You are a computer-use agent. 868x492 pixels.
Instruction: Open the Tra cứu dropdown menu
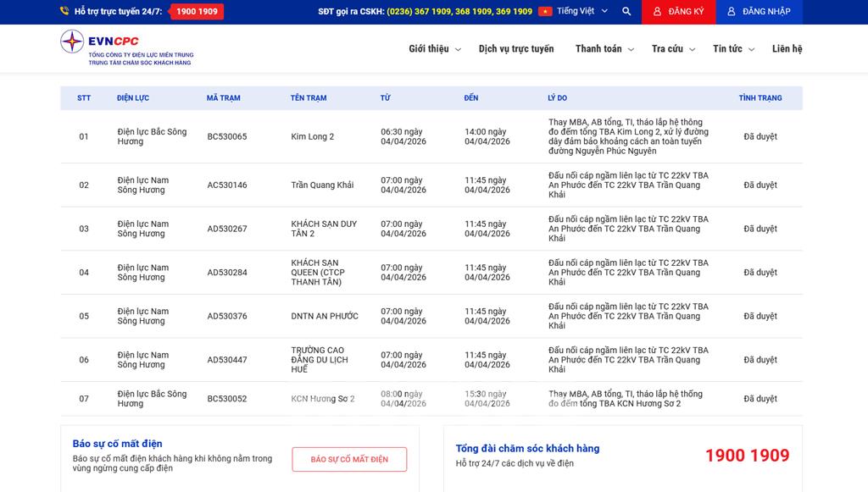673,49
